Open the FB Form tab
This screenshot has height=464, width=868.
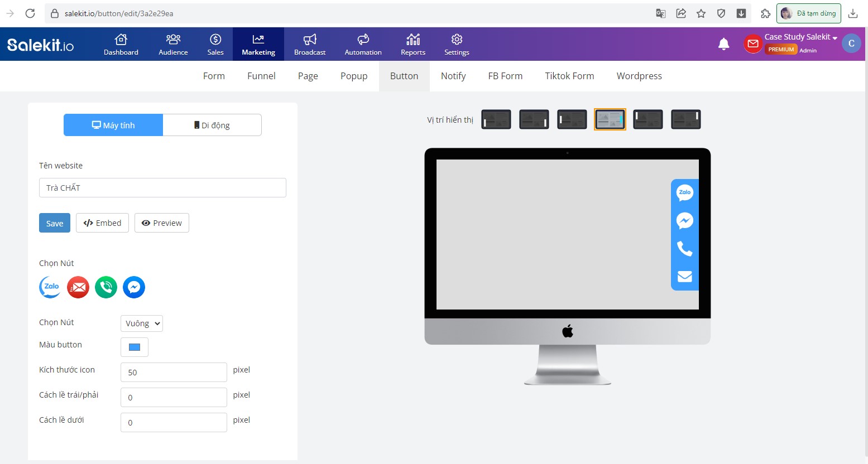(505, 76)
